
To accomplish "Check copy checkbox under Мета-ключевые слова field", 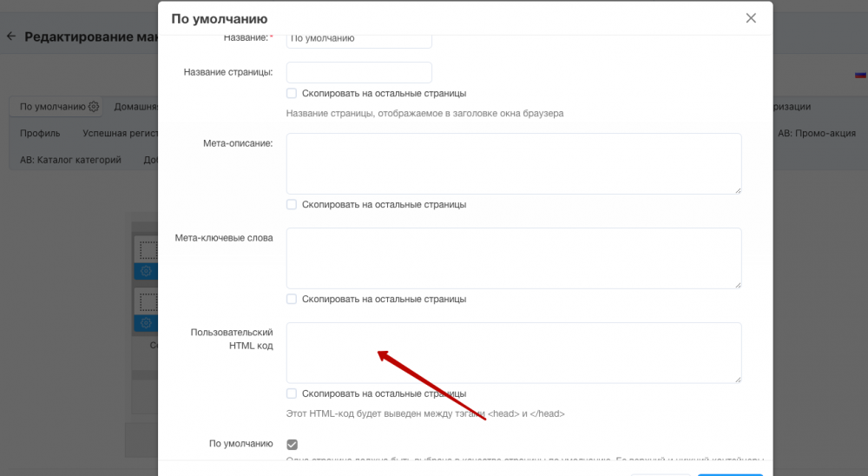I will tap(292, 299).
